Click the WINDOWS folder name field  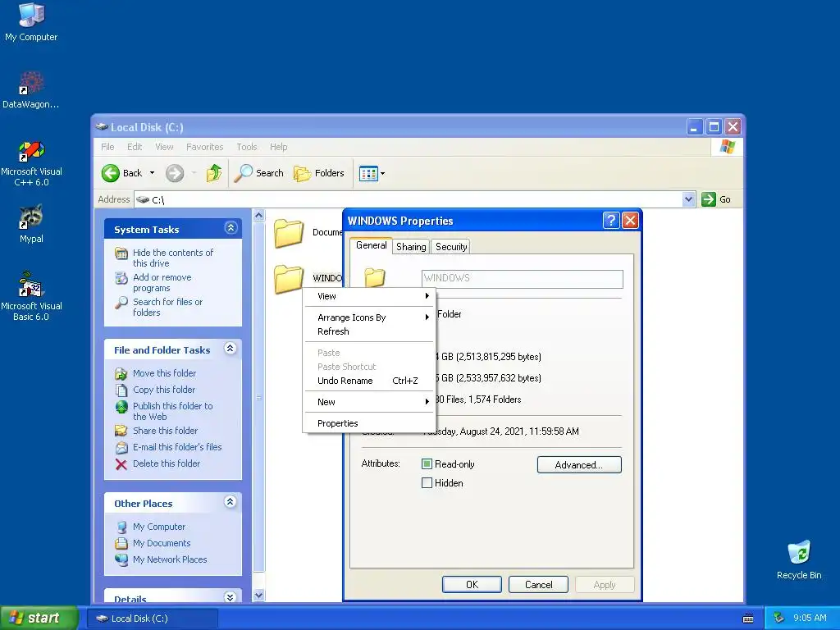(522, 279)
